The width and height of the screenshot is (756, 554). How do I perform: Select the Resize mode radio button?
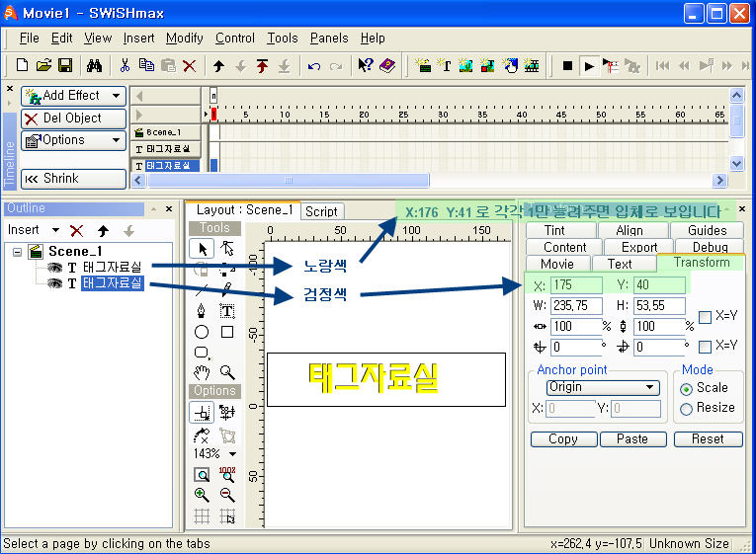pyautogui.click(x=686, y=408)
